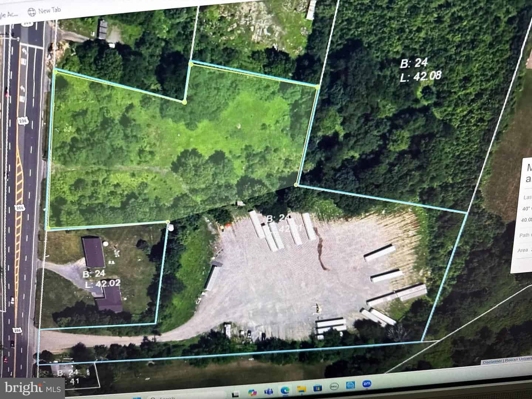Screen dimensions: 532x399
Task: Click the Dell app taskbar icon
Action: (334, 387)
